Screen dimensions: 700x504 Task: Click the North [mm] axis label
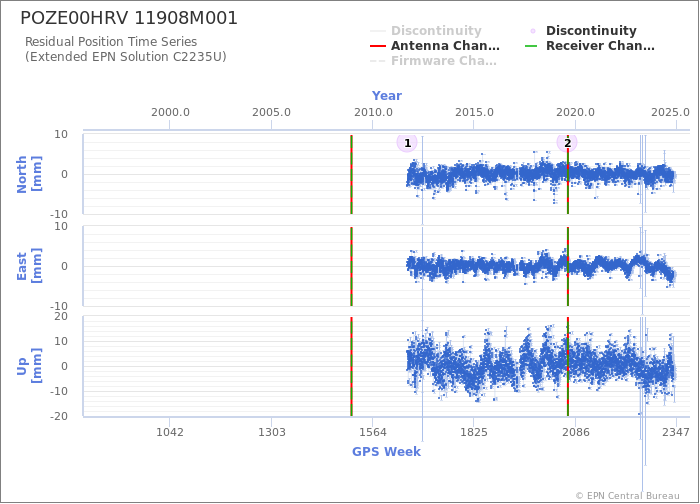coord(29,174)
